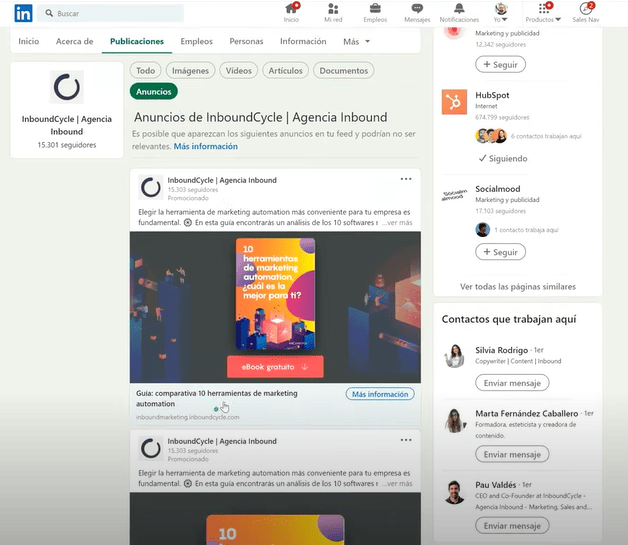Open Ver todas las páginas similares
Screen dimensions: 628x545
point(518,287)
